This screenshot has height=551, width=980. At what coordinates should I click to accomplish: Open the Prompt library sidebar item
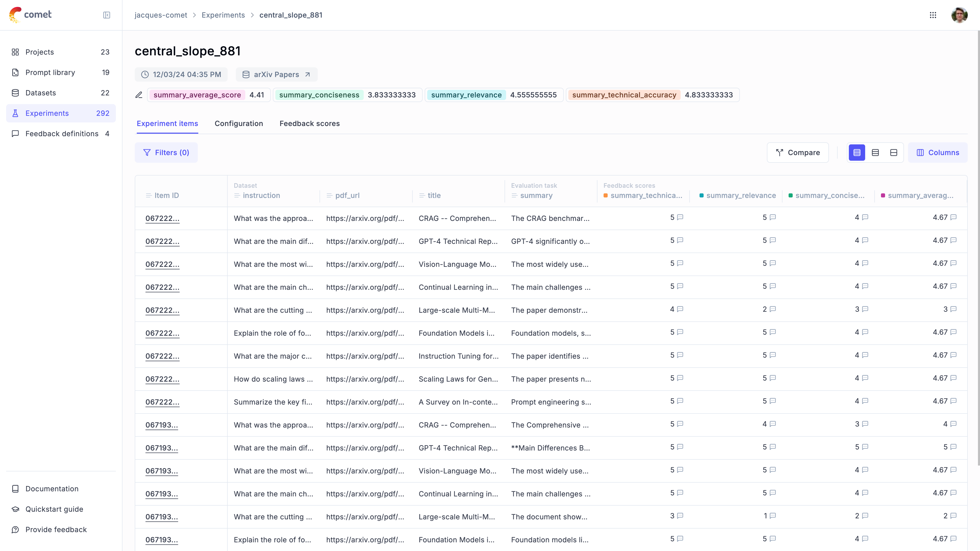click(50, 72)
